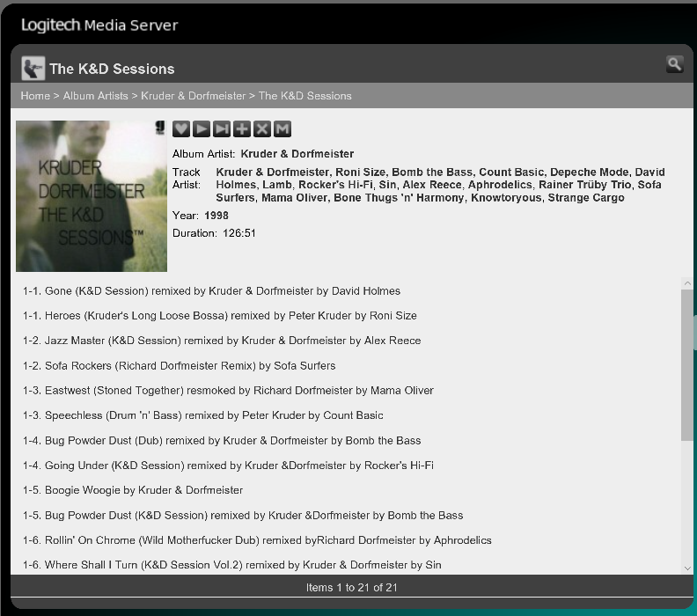Click the K&D Sessions album cover

[92, 196]
